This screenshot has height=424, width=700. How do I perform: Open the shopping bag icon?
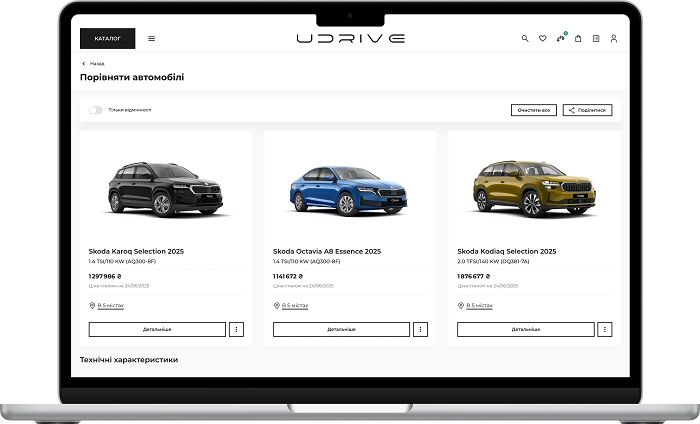pyautogui.click(x=578, y=39)
